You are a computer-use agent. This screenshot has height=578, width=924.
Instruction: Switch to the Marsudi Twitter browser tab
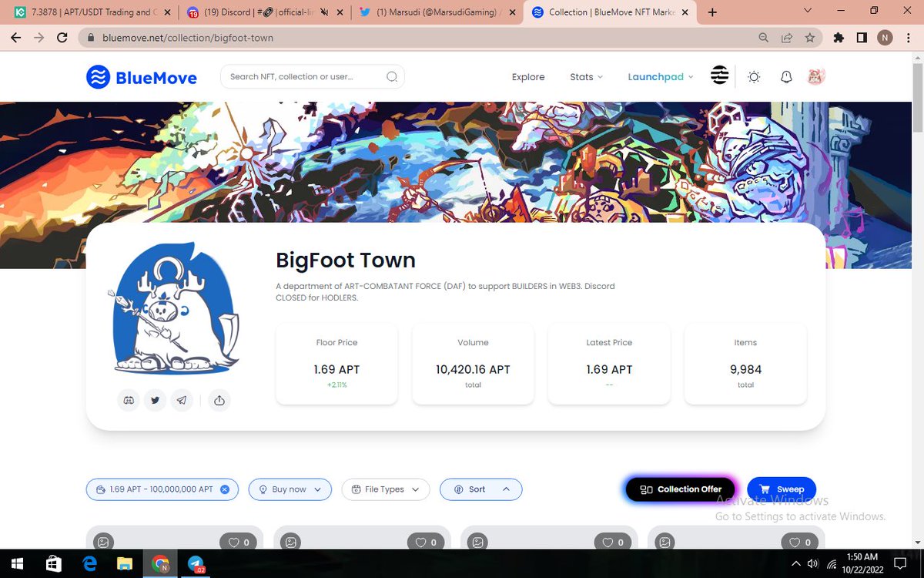[x=437, y=12]
